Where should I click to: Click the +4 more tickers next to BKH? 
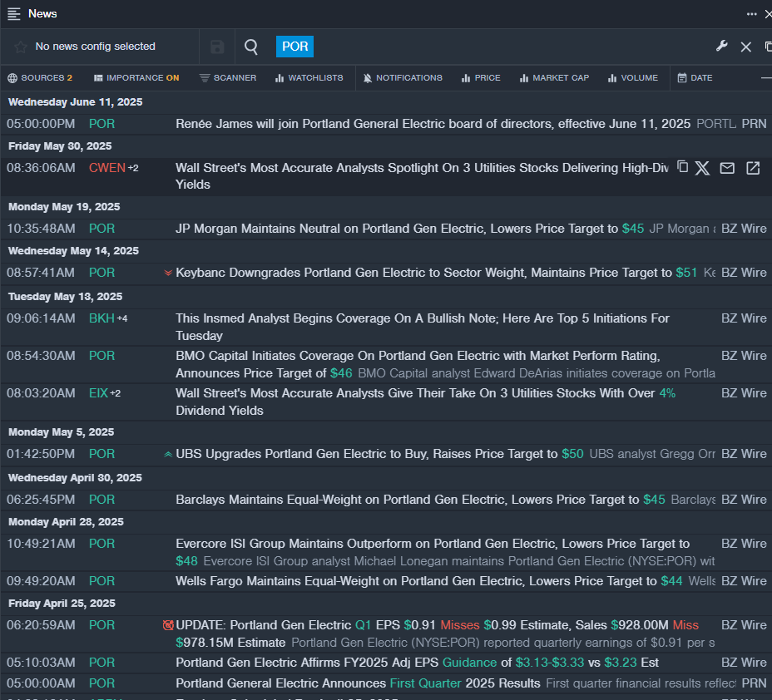(122, 318)
